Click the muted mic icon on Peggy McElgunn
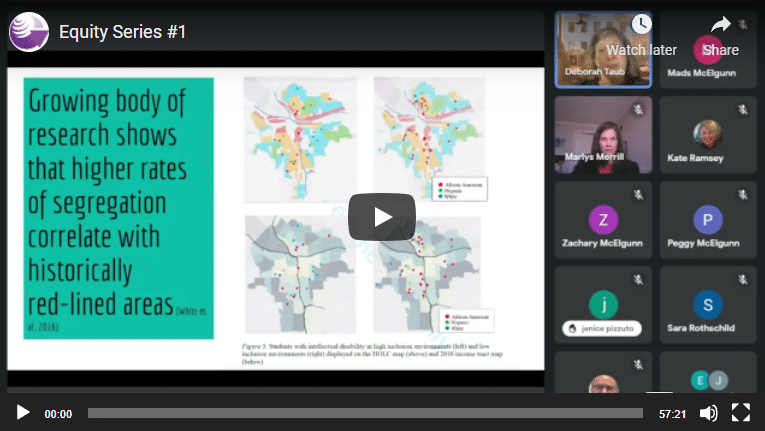This screenshot has width=765, height=431. pyautogui.click(x=743, y=195)
